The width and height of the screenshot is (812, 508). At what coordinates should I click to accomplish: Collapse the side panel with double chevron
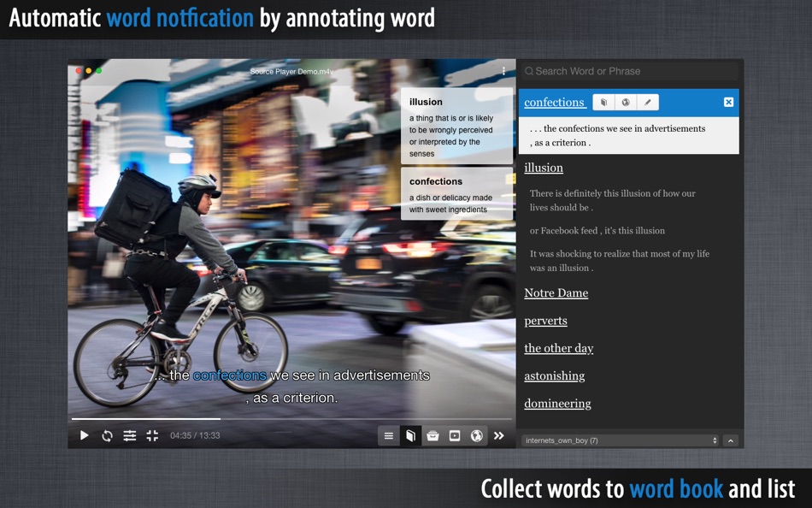[x=499, y=435]
